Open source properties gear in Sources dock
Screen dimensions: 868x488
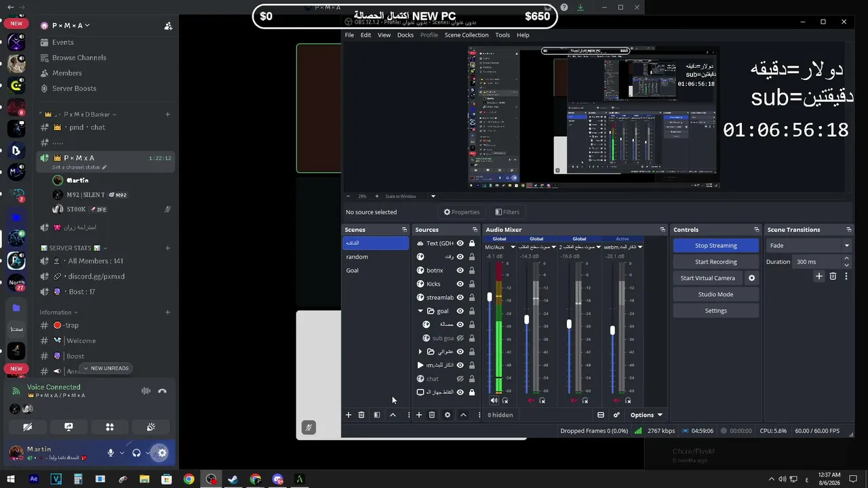click(x=448, y=415)
